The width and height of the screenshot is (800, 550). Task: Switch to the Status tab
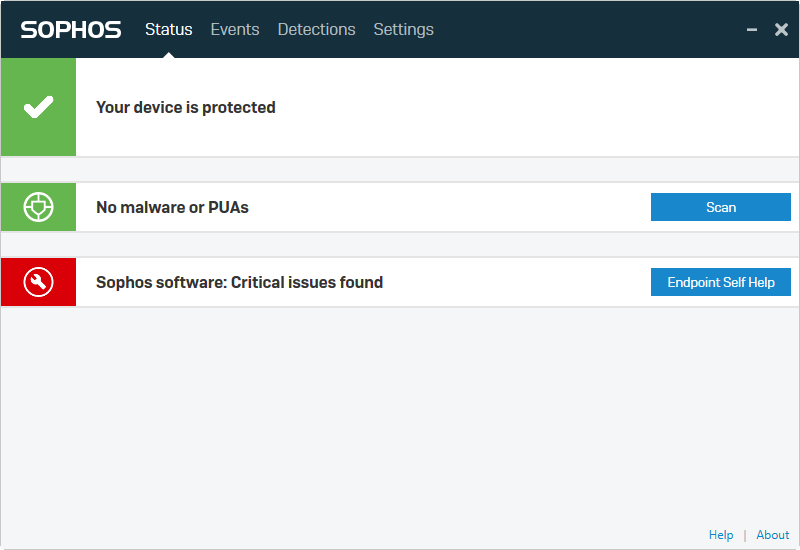(168, 29)
